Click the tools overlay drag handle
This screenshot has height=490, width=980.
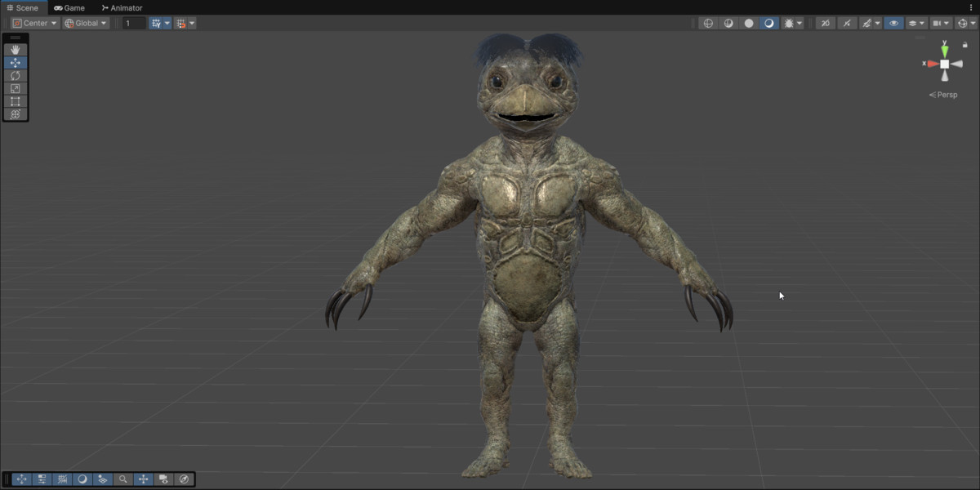pyautogui.click(x=16, y=38)
